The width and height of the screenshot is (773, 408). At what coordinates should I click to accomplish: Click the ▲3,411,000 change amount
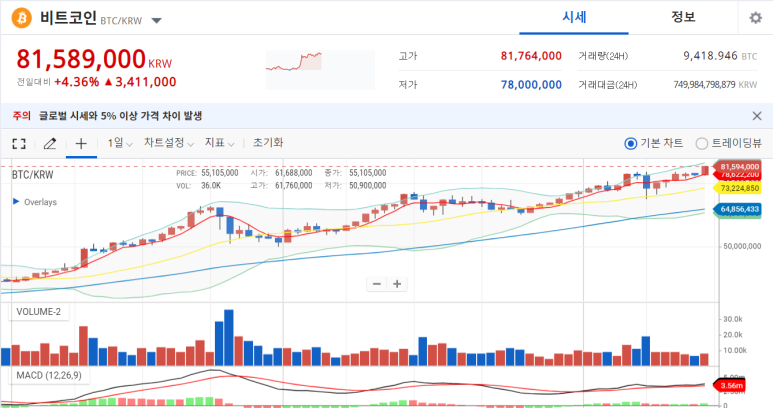point(140,82)
